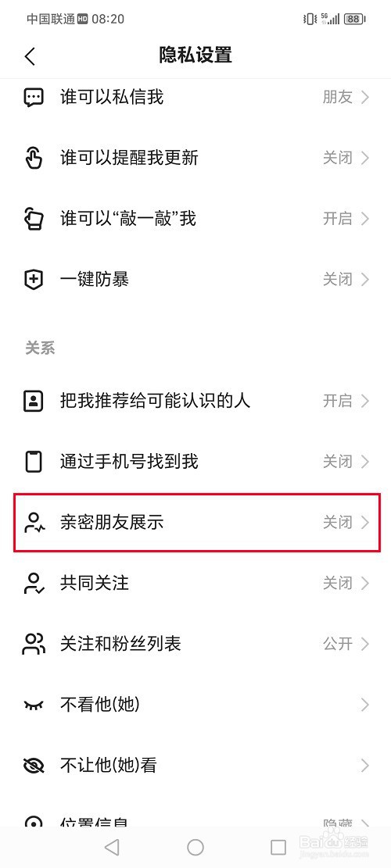Tap the finger-tap icon beside 谁可以提醒我更新
Image resolution: width=391 pixels, height=868 pixels.
[34, 159]
